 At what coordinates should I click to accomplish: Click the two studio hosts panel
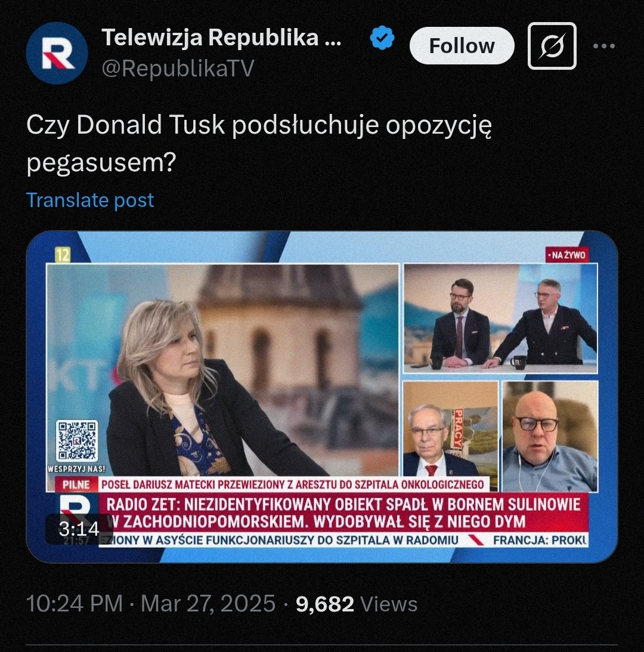coord(500,320)
